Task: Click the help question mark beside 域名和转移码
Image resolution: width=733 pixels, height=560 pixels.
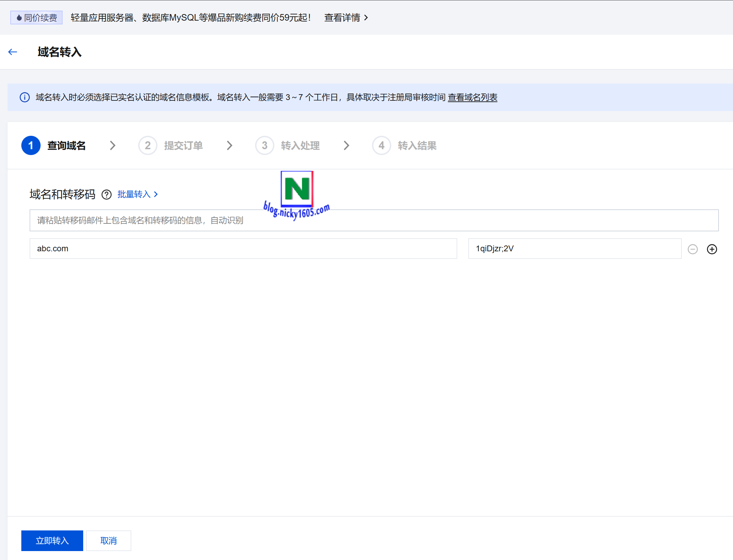Action: pyautogui.click(x=107, y=195)
